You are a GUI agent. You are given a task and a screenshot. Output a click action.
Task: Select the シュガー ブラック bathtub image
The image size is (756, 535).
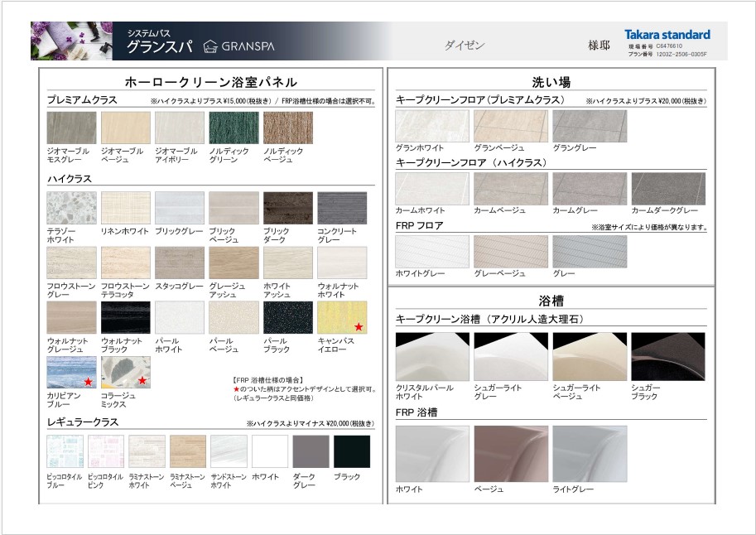tap(668, 356)
